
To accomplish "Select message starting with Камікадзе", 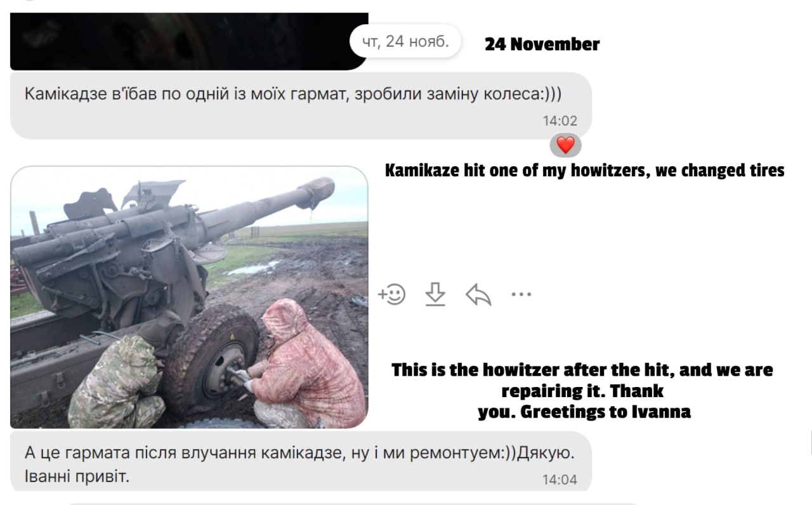I will pyautogui.click(x=301, y=105).
